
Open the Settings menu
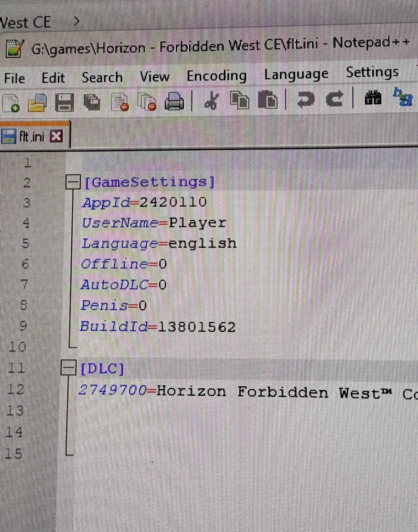(x=372, y=72)
